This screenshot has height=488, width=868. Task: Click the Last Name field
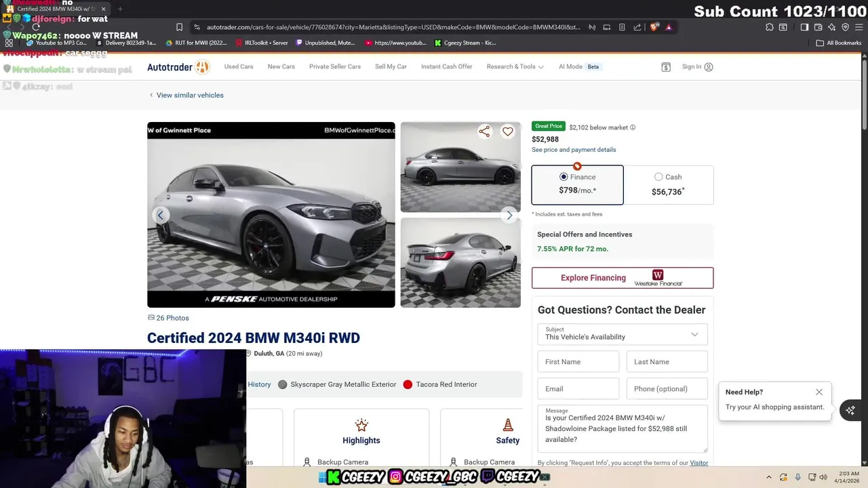(x=667, y=362)
